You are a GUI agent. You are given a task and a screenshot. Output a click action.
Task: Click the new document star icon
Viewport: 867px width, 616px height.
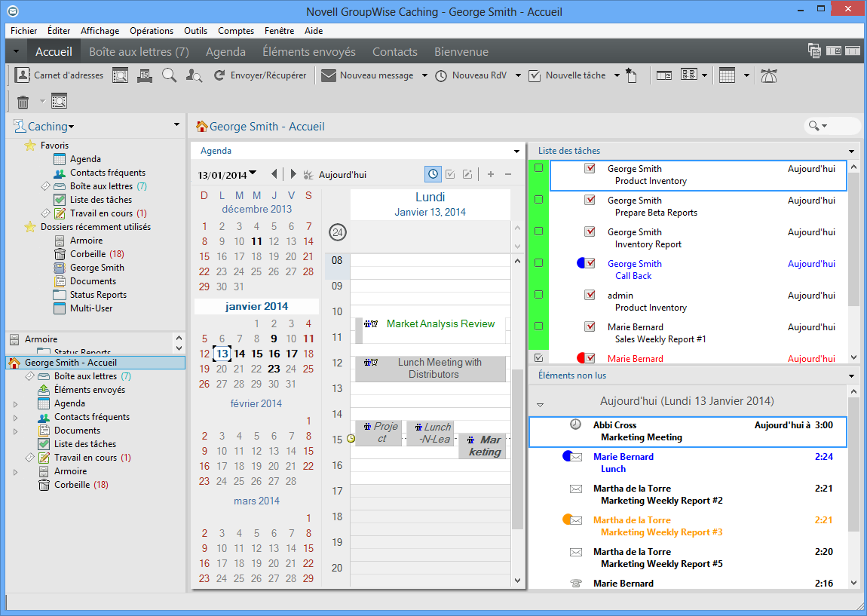[x=632, y=75]
